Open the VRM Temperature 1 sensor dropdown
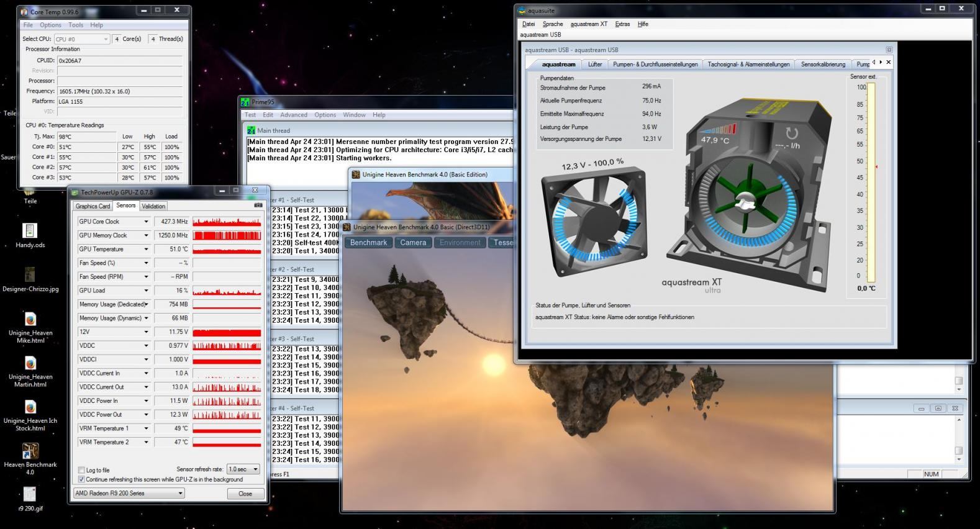 coord(147,428)
